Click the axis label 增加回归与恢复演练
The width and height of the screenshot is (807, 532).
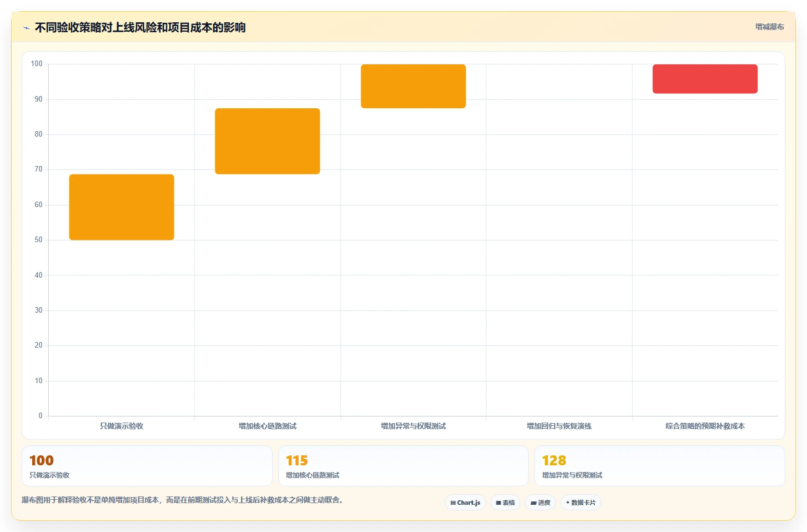point(559,426)
